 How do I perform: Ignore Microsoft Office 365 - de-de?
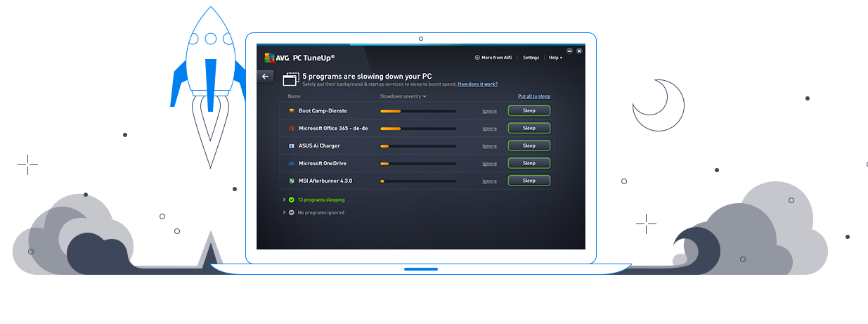489,129
